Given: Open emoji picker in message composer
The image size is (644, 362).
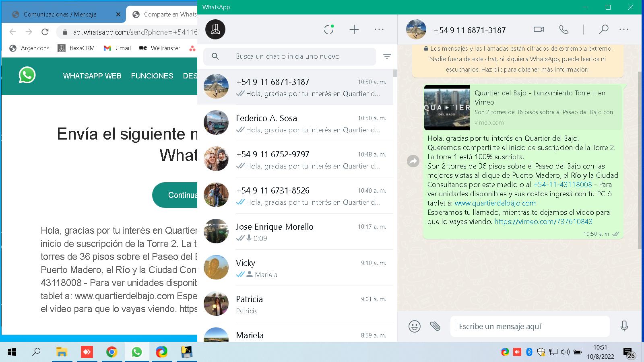Looking at the screenshot, I should pos(414,326).
